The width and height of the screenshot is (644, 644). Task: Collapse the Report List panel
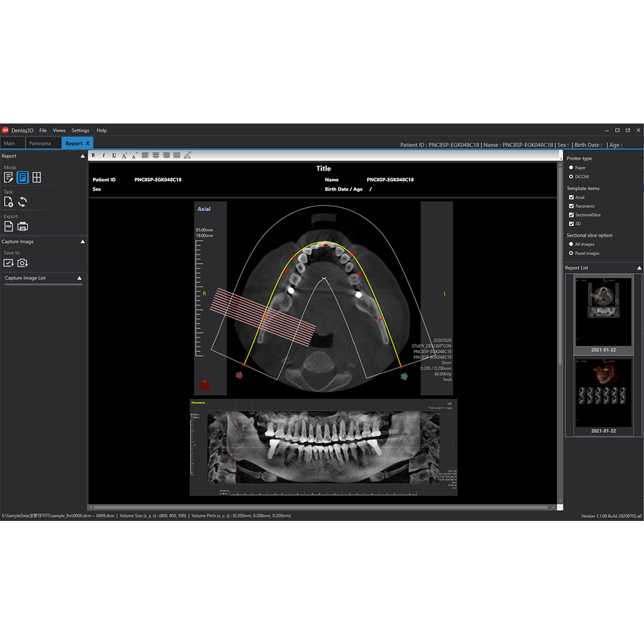tap(638, 267)
